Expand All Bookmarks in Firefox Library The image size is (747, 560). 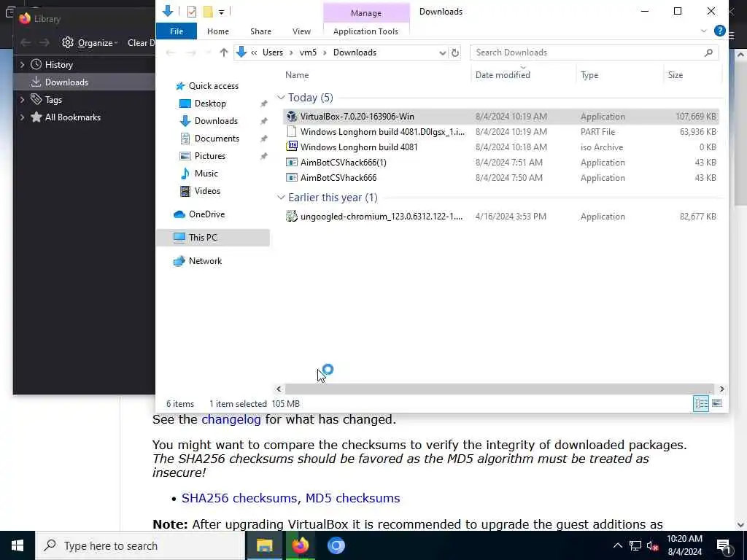pos(22,117)
